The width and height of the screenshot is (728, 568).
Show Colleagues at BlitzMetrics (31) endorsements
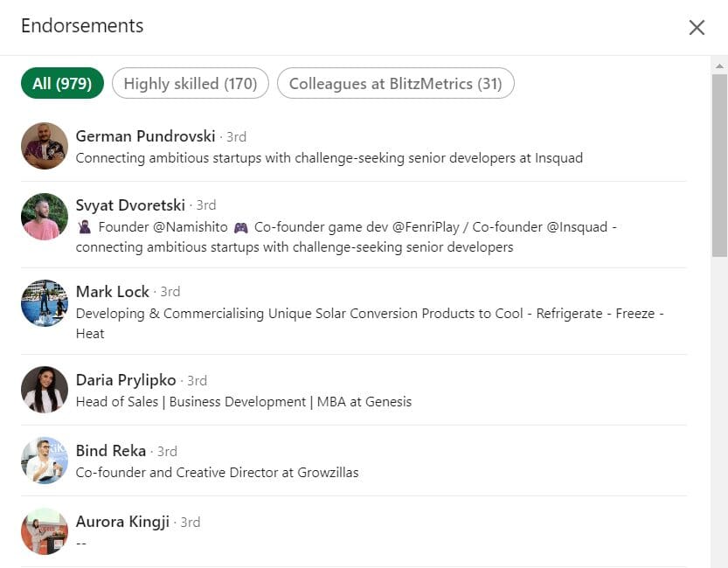(395, 84)
